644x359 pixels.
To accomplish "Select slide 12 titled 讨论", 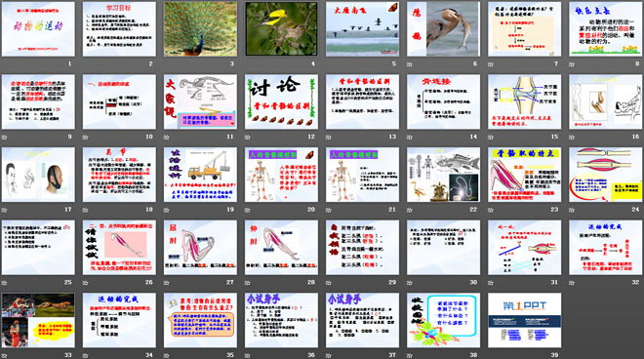I will pyautogui.click(x=281, y=101).
